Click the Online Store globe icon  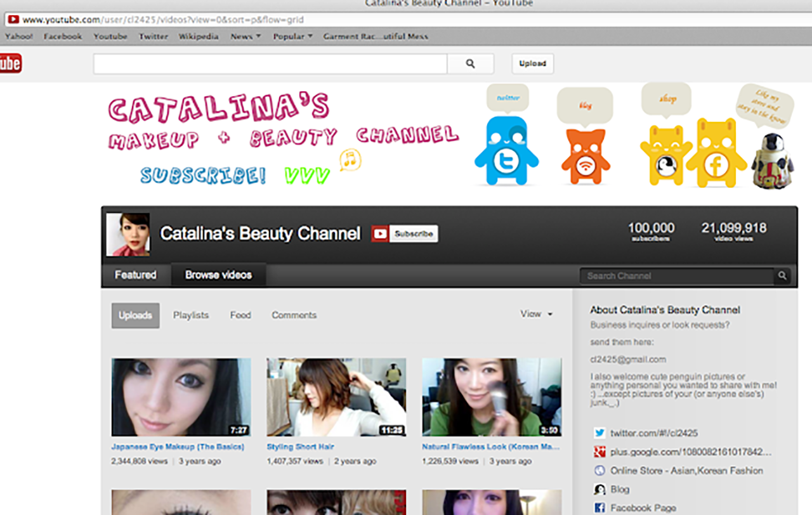pos(599,471)
